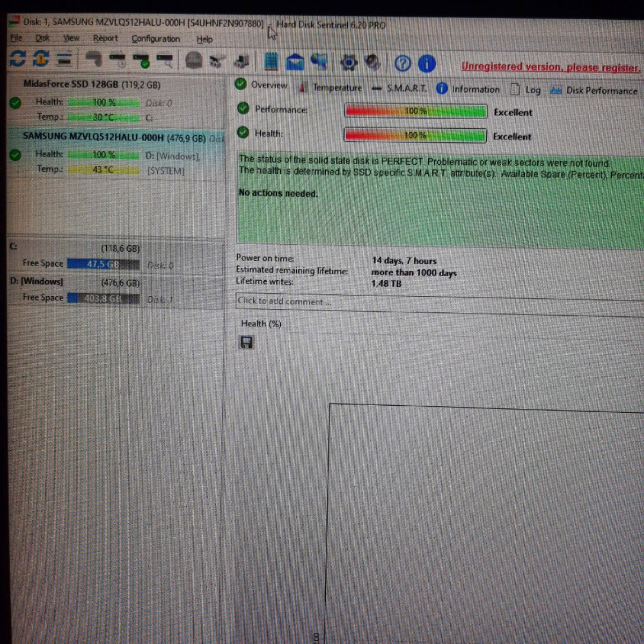Select MidasForce SSD 128GB disk
The height and width of the screenshot is (644, 644).
coord(92,84)
